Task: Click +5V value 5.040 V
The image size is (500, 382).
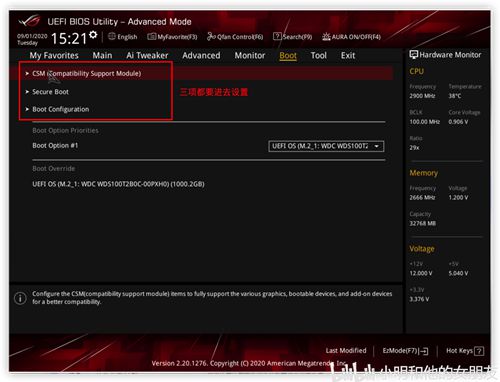Action: click(458, 273)
